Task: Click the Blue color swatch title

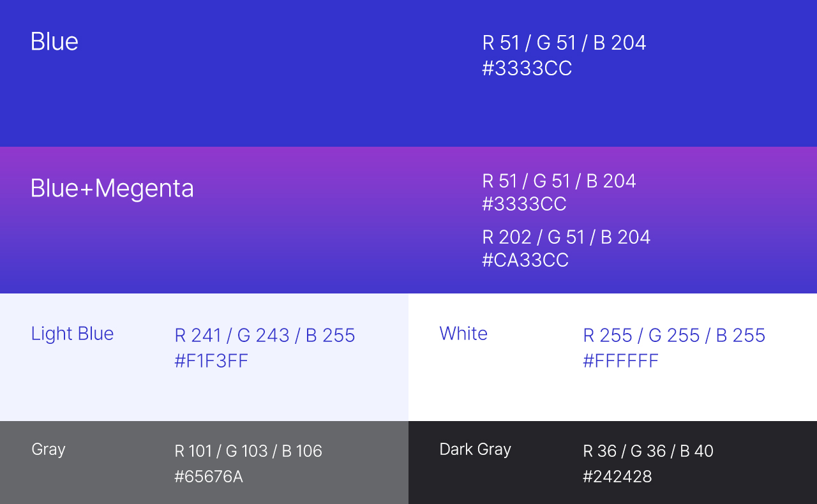Action: pos(55,42)
